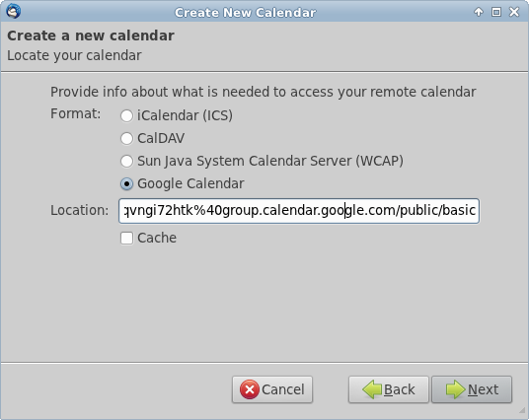Image resolution: width=529 pixels, height=420 pixels.
Task: Select Sun Java System Calendar Server (WCAP) radio button
Action: pyautogui.click(x=127, y=161)
